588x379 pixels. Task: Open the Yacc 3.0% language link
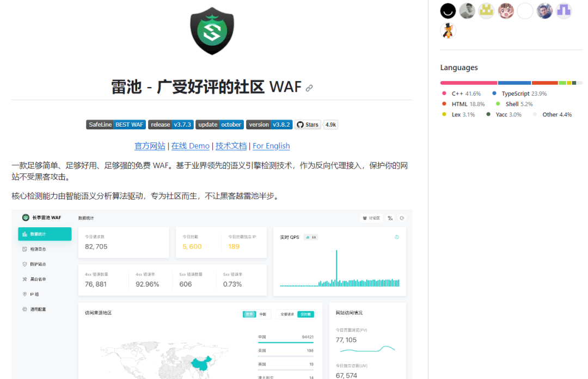click(504, 115)
